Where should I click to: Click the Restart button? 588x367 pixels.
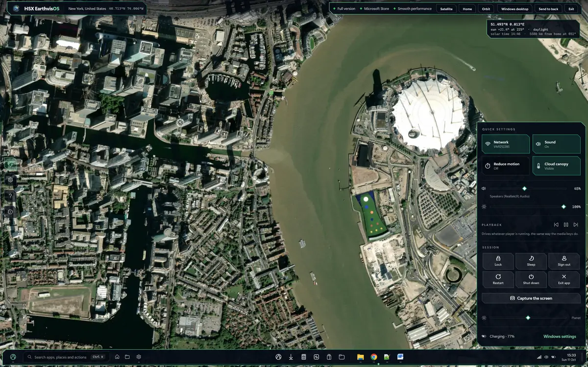coord(498,279)
